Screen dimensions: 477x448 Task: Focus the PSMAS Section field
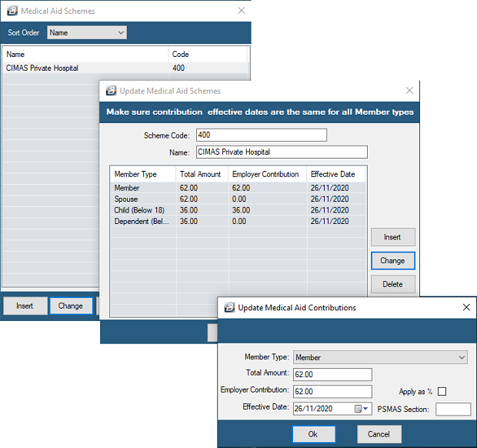pos(453,409)
